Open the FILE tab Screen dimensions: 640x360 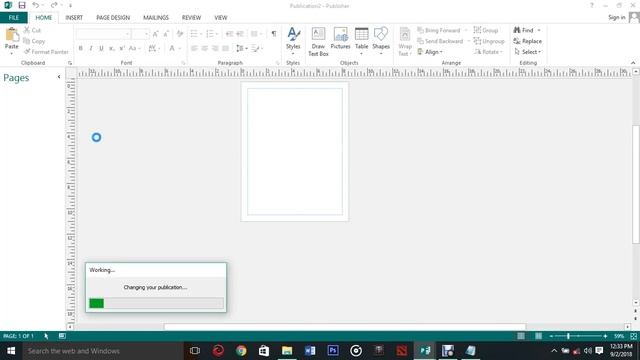14,18
